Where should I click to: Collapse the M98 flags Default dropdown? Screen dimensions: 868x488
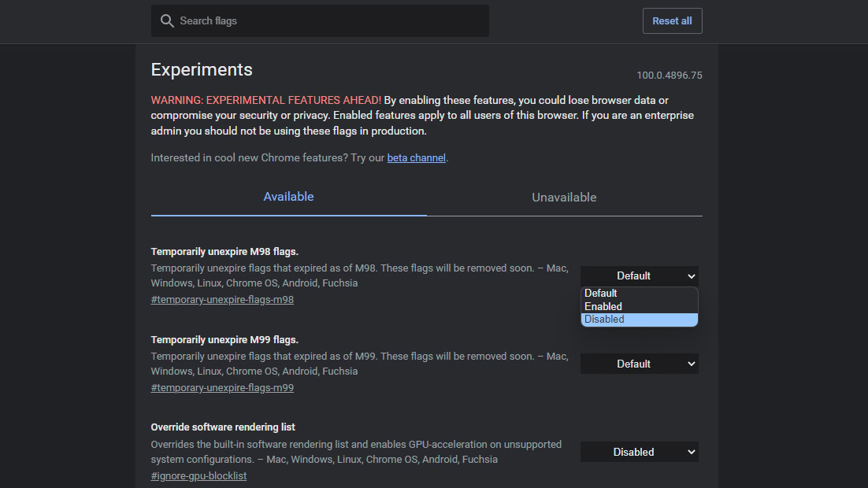click(639, 276)
